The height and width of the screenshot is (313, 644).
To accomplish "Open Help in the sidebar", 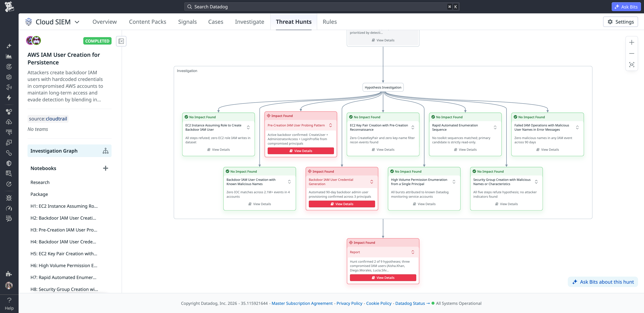I will (9, 303).
